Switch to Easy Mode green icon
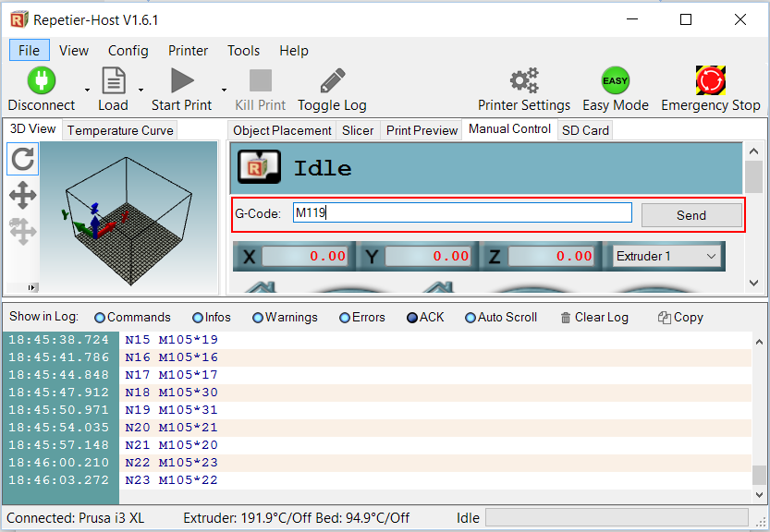Viewport: 770px width, 532px height. click(616, 80)
